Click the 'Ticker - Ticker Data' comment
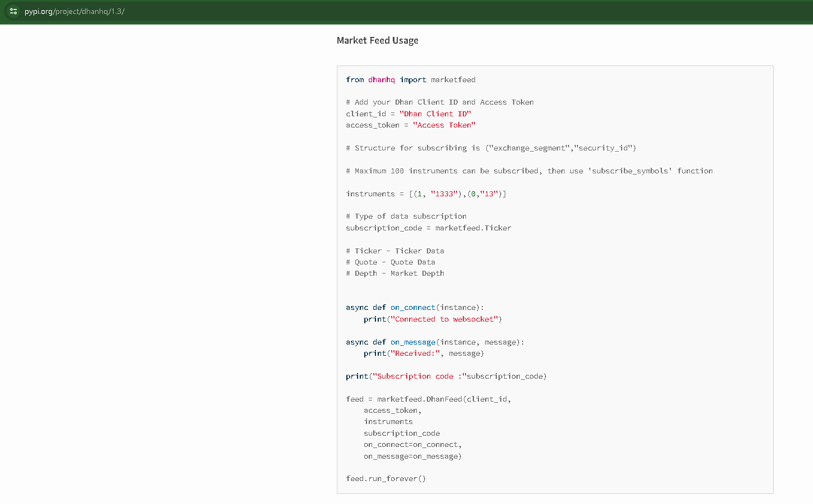The width and height of the screenshot is (813, 504). pyautogui.click(x=394, y=251)
